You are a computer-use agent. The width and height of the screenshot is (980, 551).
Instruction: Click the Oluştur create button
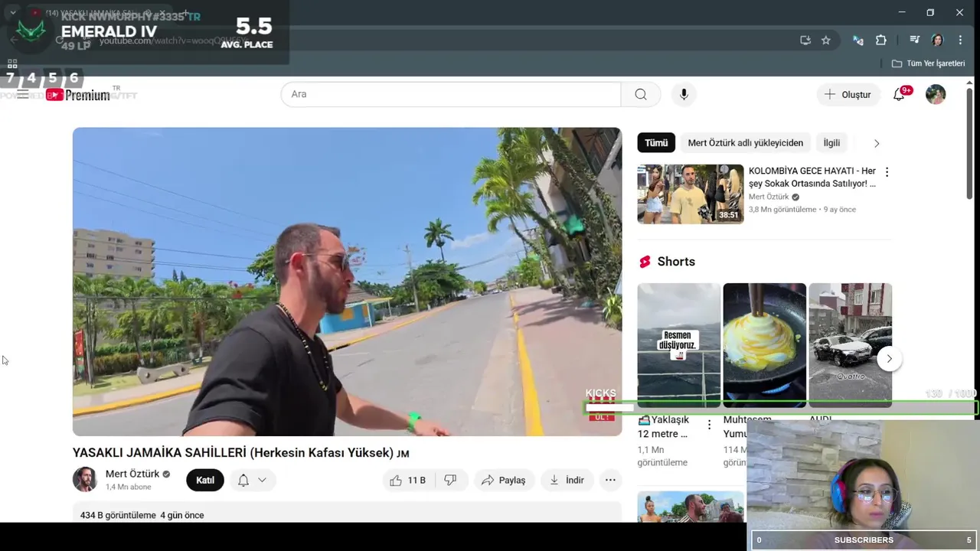(848, 94)
